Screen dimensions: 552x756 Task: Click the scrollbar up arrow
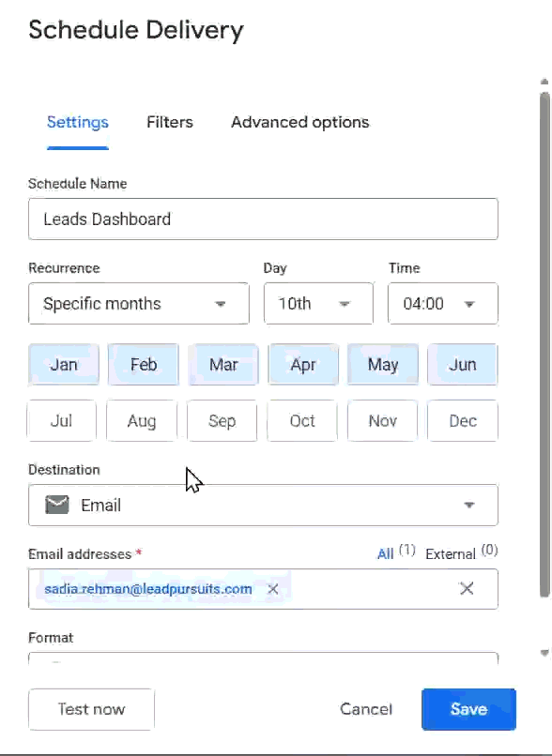544,82
